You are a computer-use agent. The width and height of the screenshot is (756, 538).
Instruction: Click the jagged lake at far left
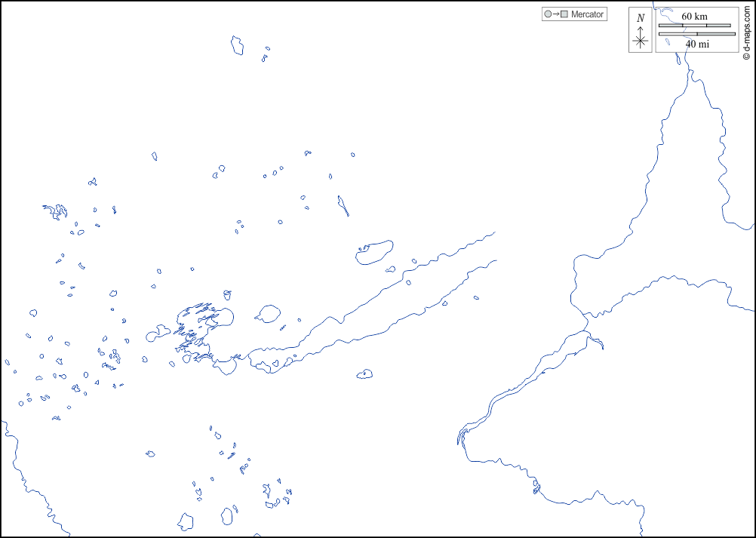tap(56, 211)
